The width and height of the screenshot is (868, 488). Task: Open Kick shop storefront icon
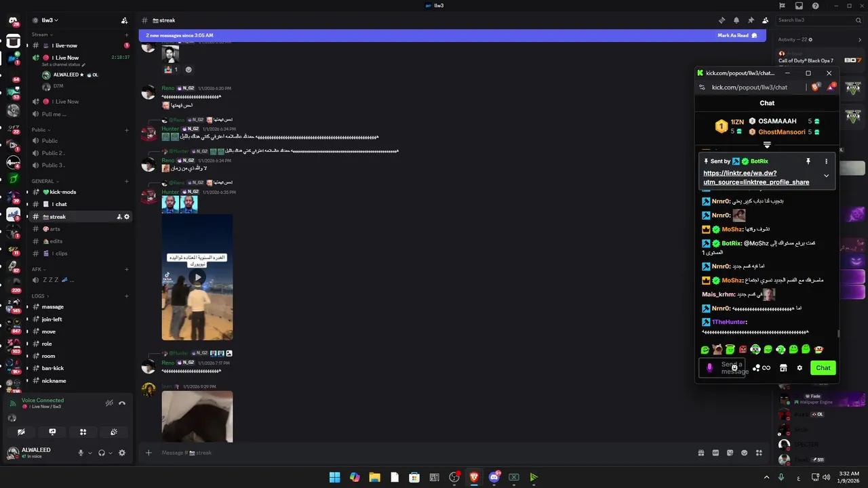(x=783, y=367)
